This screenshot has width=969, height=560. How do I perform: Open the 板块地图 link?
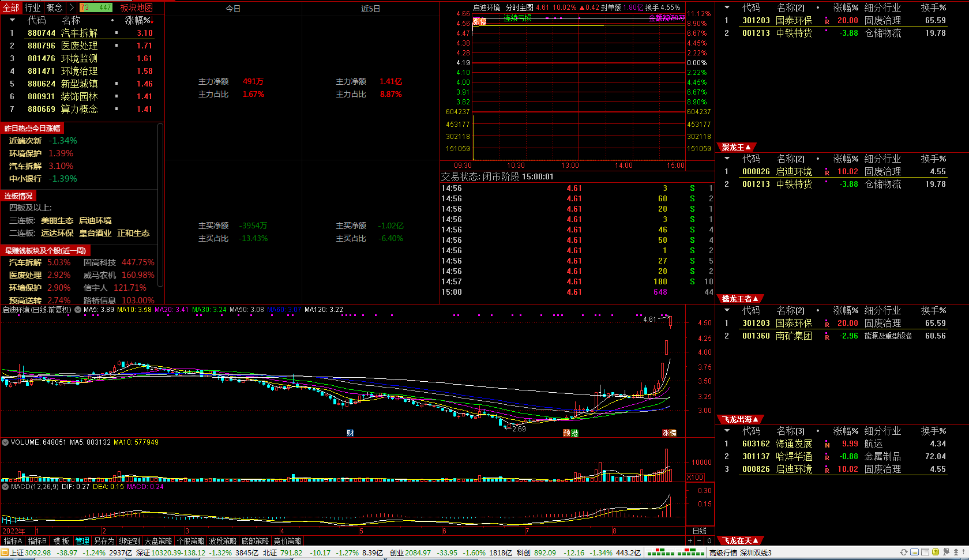(137, 7)
